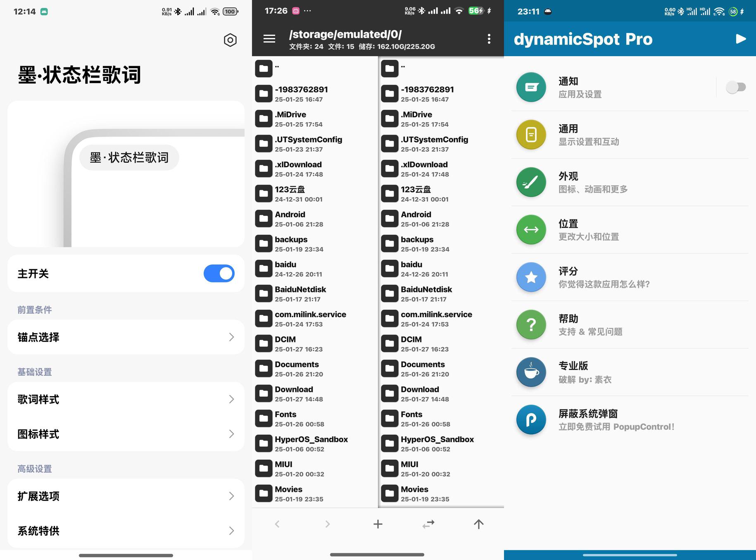The width and height of the screenshot is (756, 560).
Task: Open 歌词样式 chevron
Action: [x=232, y=399]
